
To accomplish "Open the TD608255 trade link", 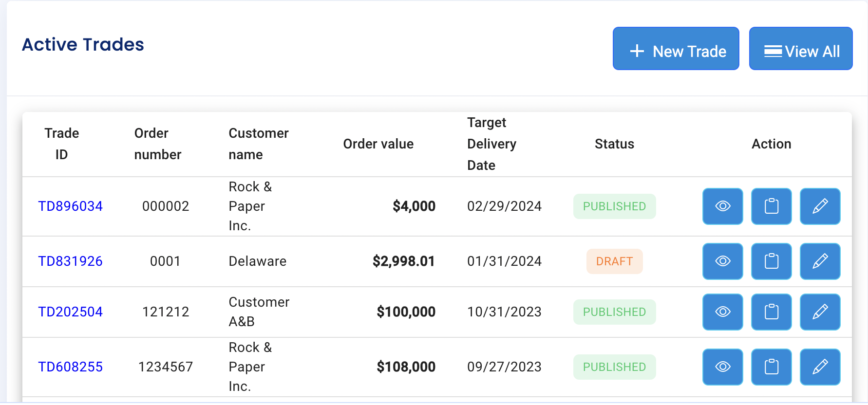I will (x=70, y=367).
